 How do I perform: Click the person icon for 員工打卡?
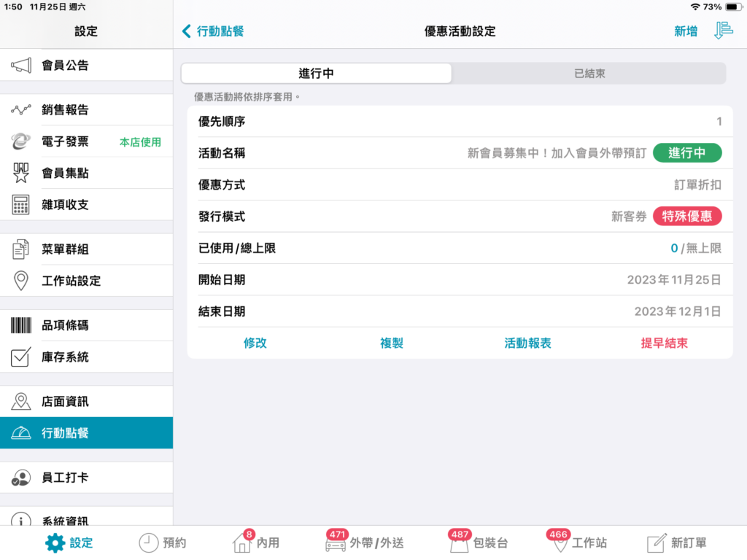(x=21, y=478)
